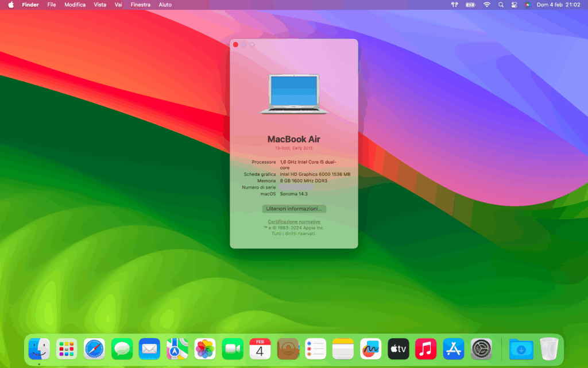Open Finder from the Dock

39,349
